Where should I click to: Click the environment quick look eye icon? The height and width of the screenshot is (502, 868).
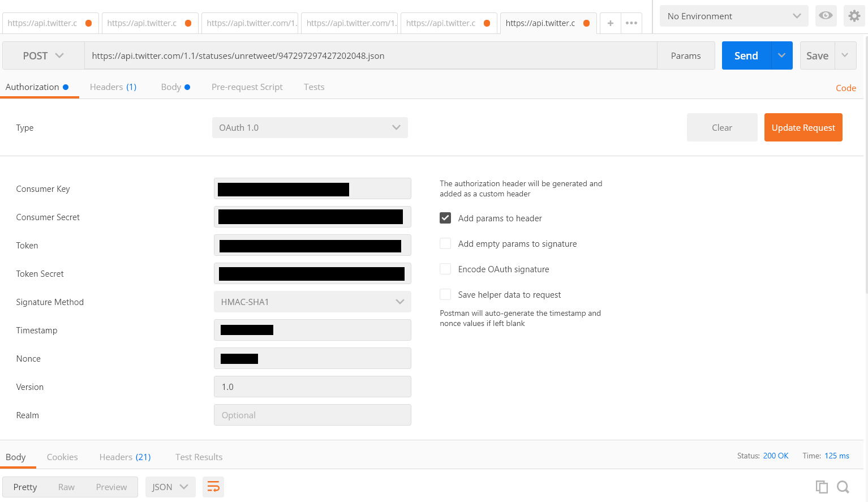click(826, 16)
